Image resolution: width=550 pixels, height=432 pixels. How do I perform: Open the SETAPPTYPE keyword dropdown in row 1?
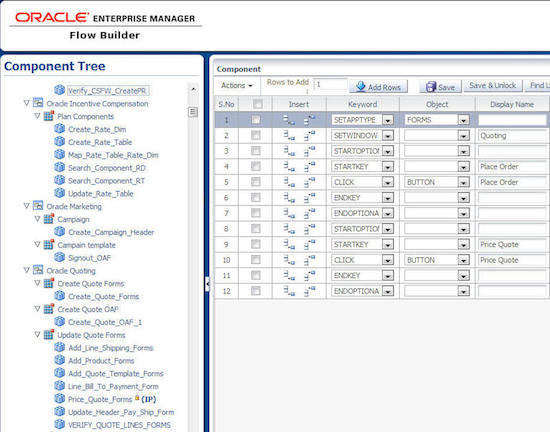click(388, 120)
